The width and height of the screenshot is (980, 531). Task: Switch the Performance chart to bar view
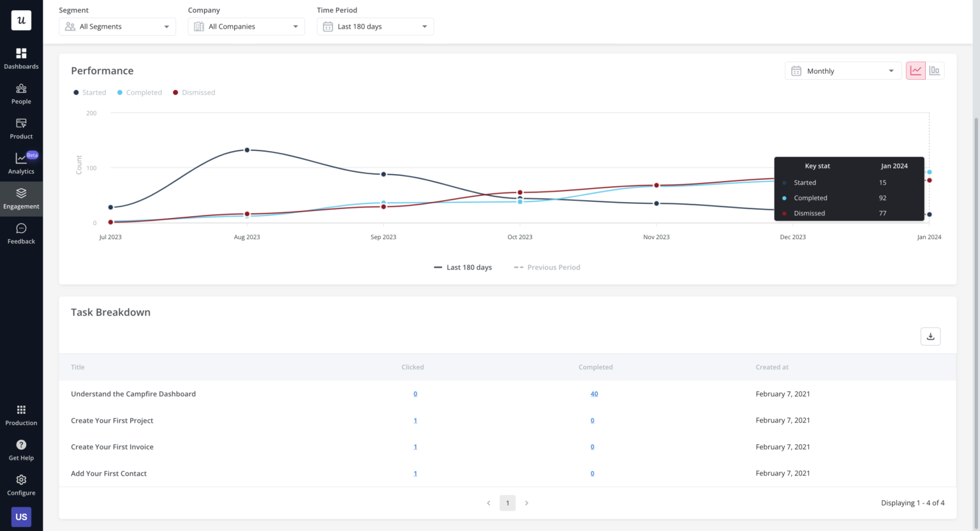point(935,70)
